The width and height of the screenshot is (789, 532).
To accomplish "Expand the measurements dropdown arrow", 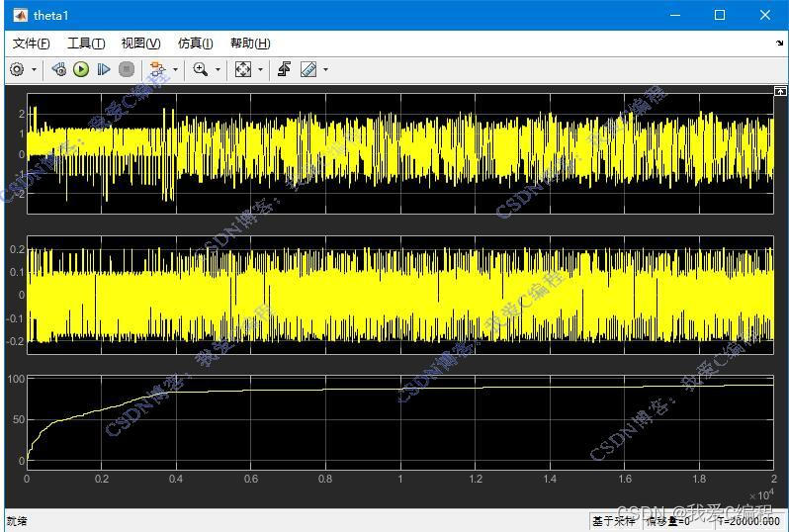I will (x=325, y=69).
